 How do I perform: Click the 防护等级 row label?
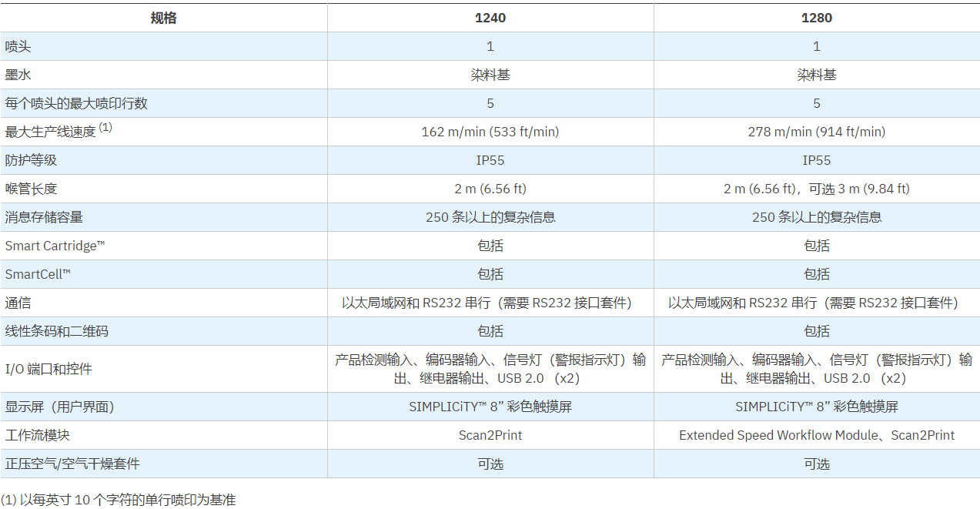click(x=32, y=160)
